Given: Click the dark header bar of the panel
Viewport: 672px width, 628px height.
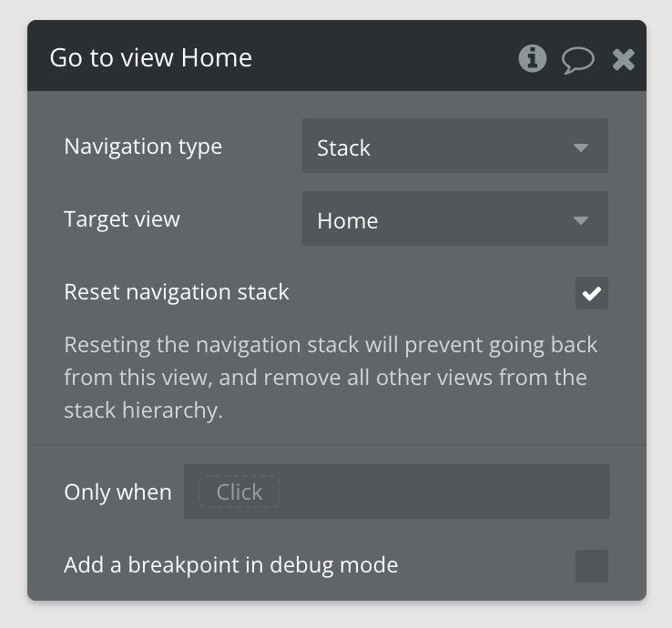Looking at the screenshot, I should (x=337, y=56).
